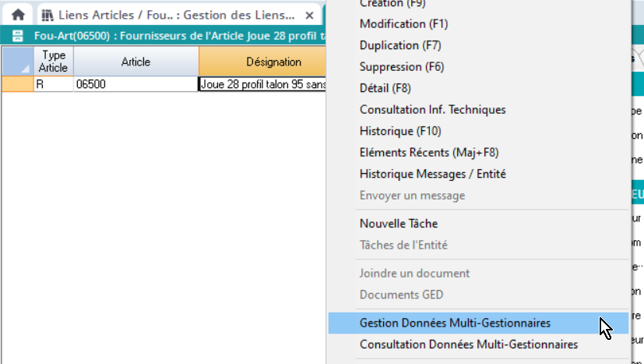This screenshot has width=644, height=364.
Task: Select Duplication (F7) menu entry
Action: pyautogui.click(x=400, y=45)
